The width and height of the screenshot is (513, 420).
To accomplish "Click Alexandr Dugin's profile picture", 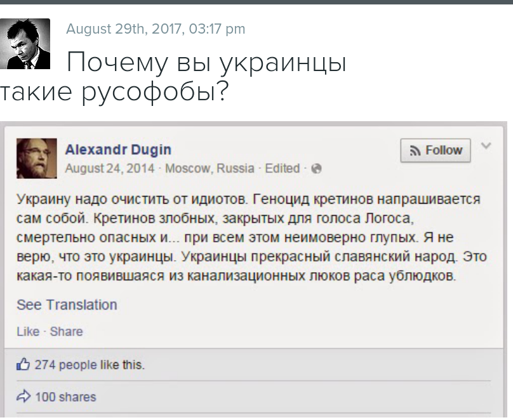I will pos(36,156).
